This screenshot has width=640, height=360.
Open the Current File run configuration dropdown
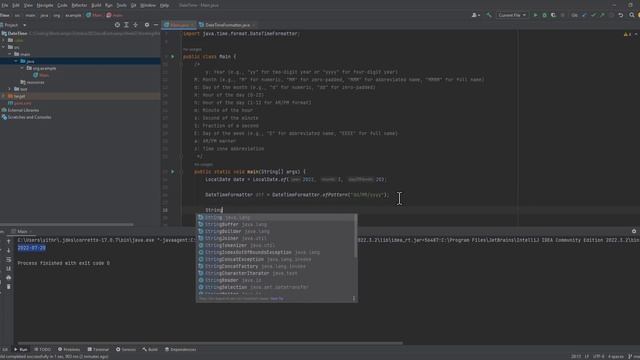(x=512, y=15)
